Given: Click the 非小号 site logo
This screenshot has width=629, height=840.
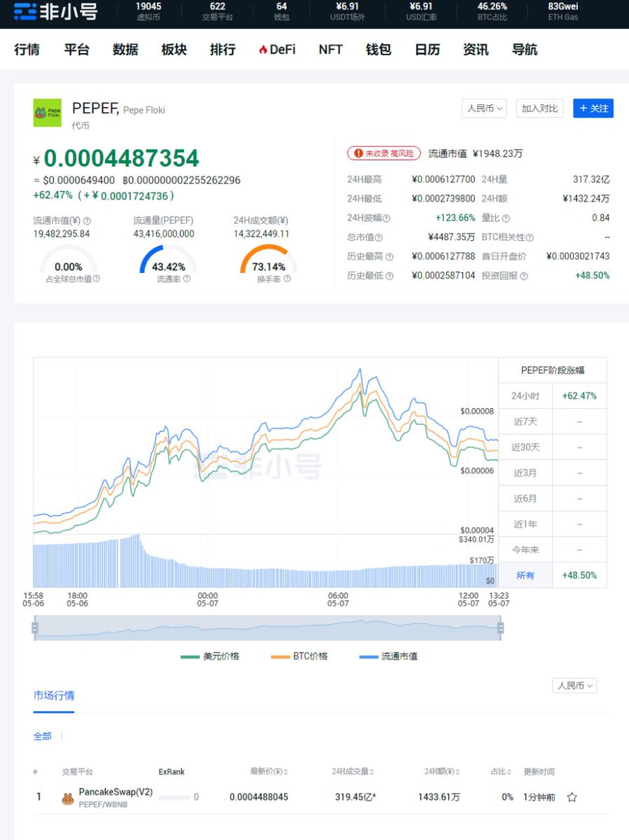Looking at the screenshot, I should click(x=55, y=12).
